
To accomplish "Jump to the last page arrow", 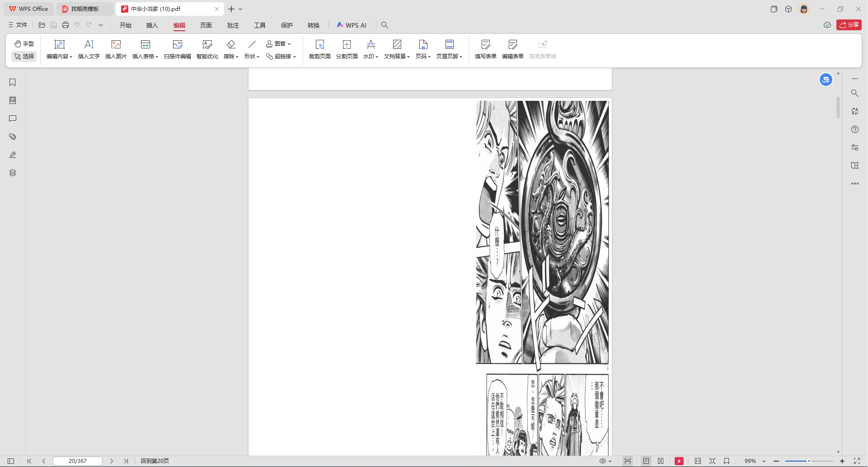I will (x=126, y=461).
